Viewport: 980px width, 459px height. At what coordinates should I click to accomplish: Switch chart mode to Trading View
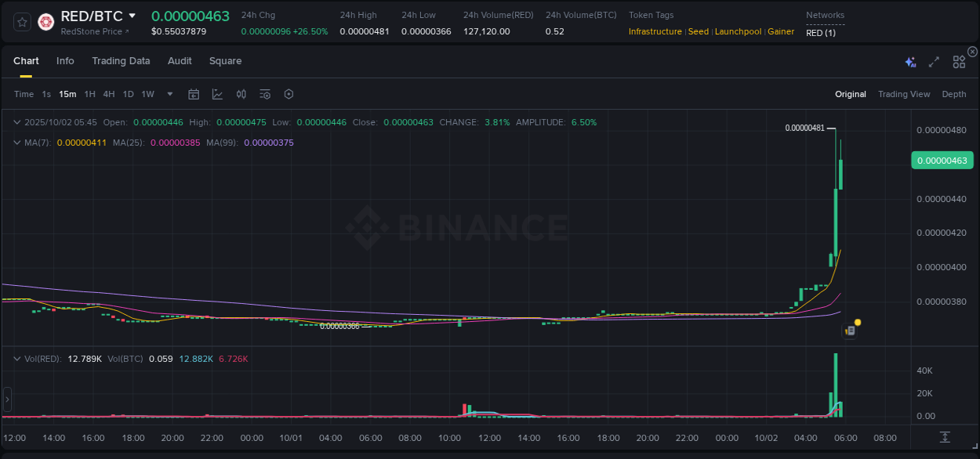point(904,94)
